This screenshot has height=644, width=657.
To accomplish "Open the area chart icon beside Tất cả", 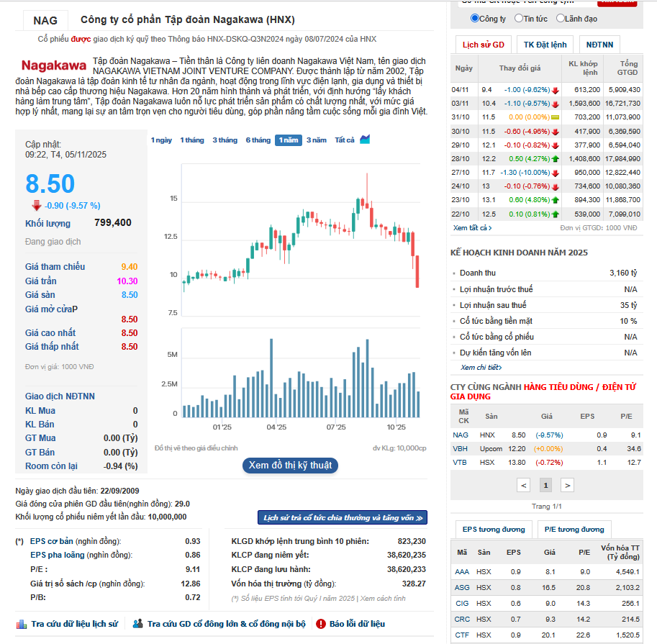I will click(365, 139).
